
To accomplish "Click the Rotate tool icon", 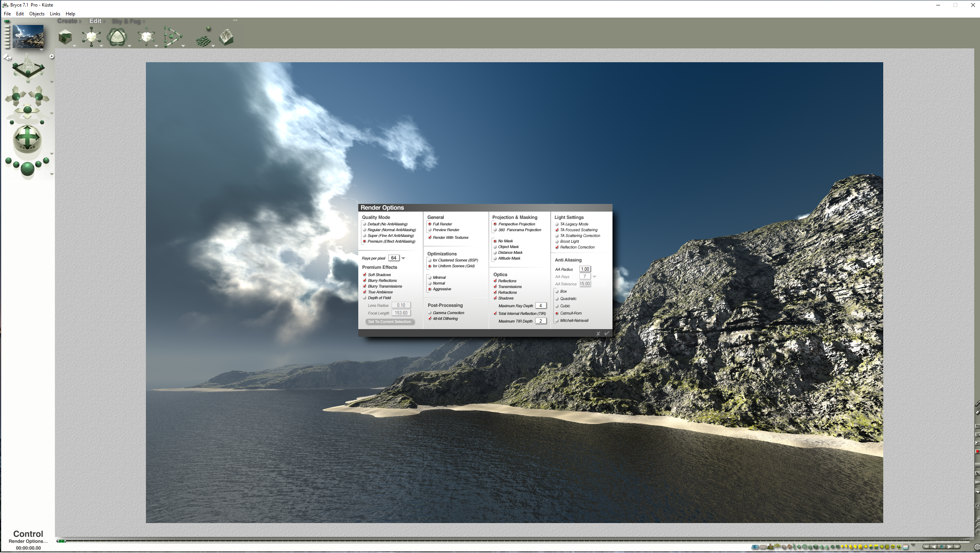I will pyautogui.click(x=117, y=37).
